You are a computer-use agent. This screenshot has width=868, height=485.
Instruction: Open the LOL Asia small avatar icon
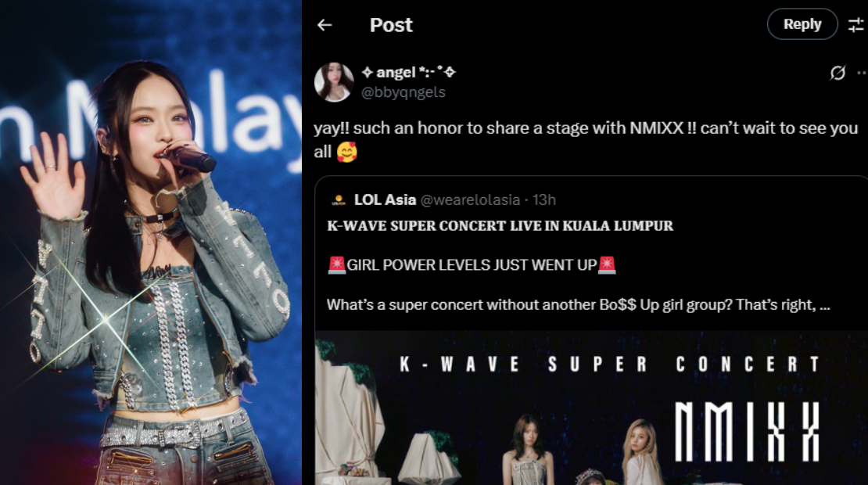[339, 200]
